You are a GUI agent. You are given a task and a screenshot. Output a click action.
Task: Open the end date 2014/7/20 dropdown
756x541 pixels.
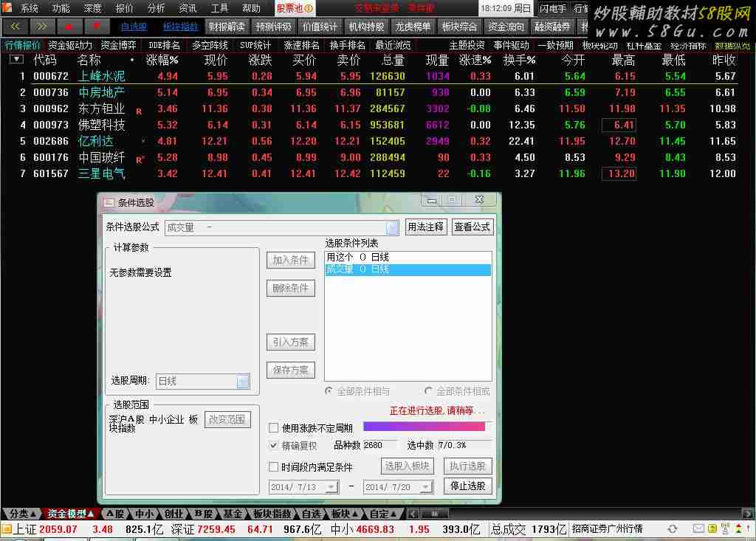coord(425,487)
